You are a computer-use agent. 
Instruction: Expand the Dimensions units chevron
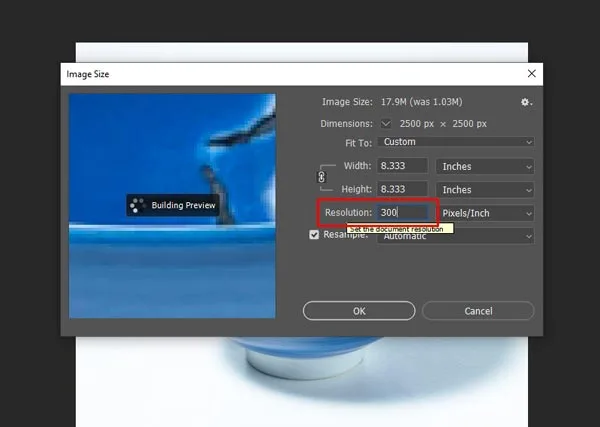386,124
